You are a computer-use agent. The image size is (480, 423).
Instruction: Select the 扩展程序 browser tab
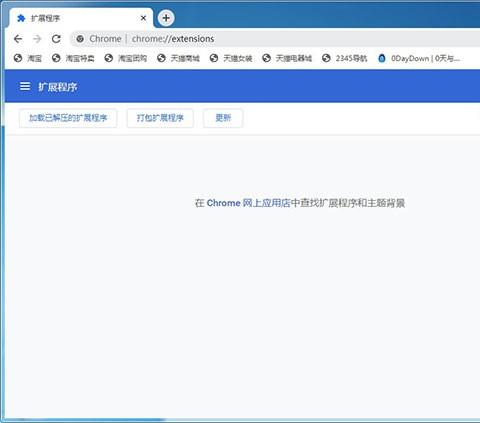pos(81,18)
